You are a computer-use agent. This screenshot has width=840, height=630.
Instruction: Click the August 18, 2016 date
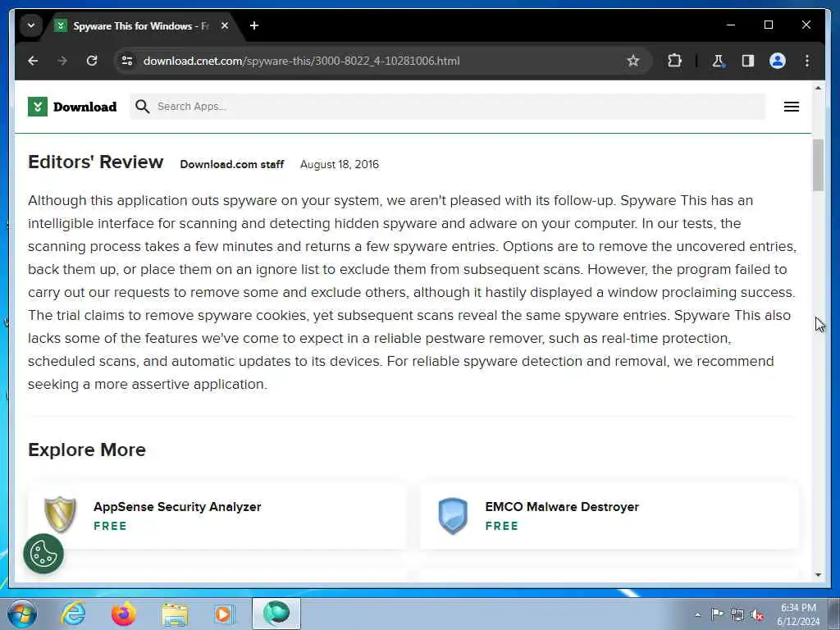point(340,164)
